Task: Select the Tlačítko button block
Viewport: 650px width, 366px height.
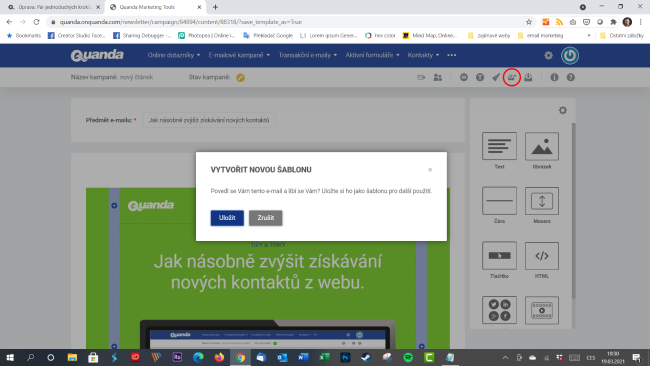Action: pyautogui.click(x=499, y=255)
